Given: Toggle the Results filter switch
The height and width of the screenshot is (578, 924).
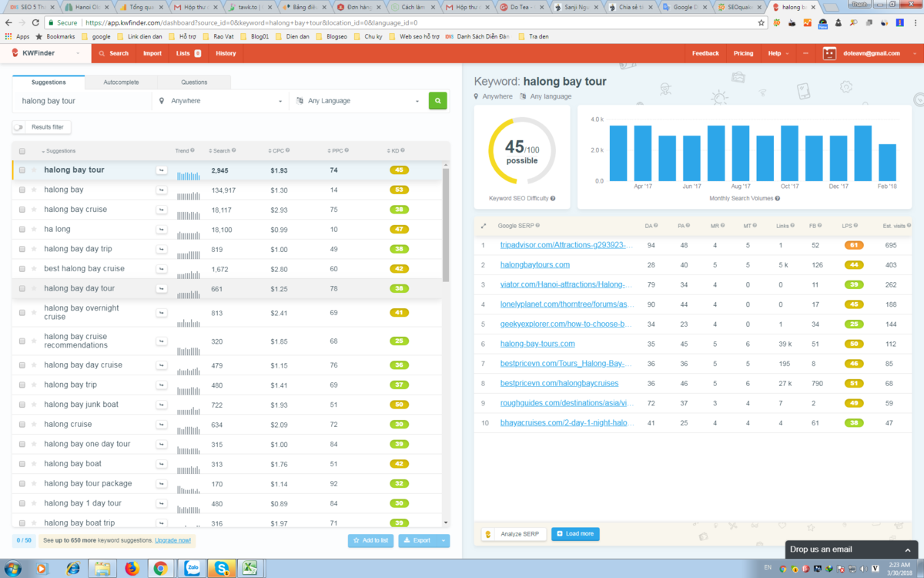Looking at the screenshot, I should (x=19, y=127).
